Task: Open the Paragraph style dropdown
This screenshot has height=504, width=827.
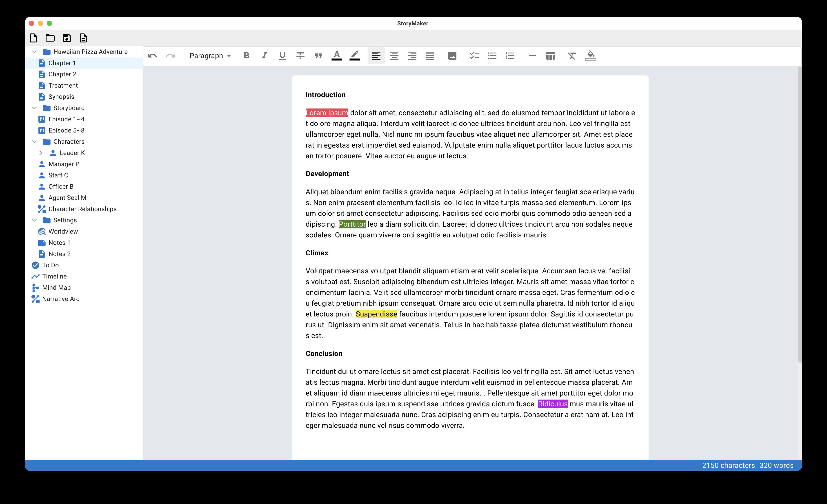Action: coord(210,56)
